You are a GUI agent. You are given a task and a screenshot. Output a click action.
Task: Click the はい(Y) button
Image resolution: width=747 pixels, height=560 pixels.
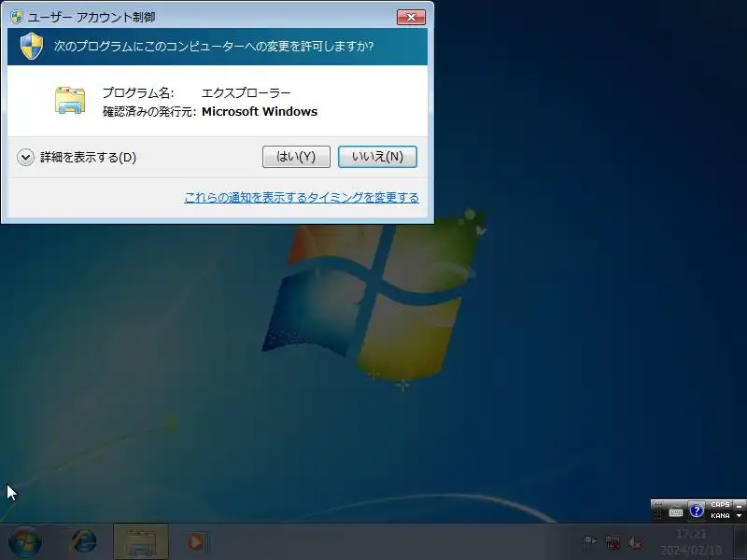[x=296, y=157]
